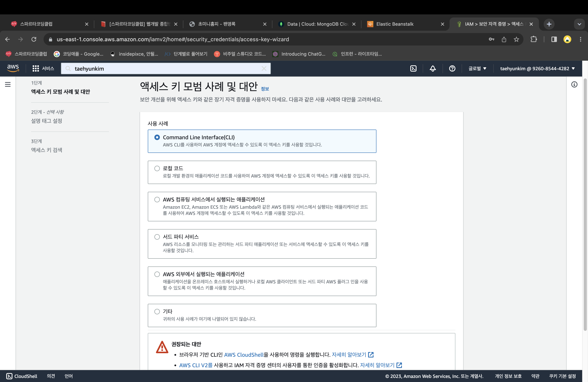Select the 로컬 코드 radio option
Screen dimensions: 588x382
[157, 168]
